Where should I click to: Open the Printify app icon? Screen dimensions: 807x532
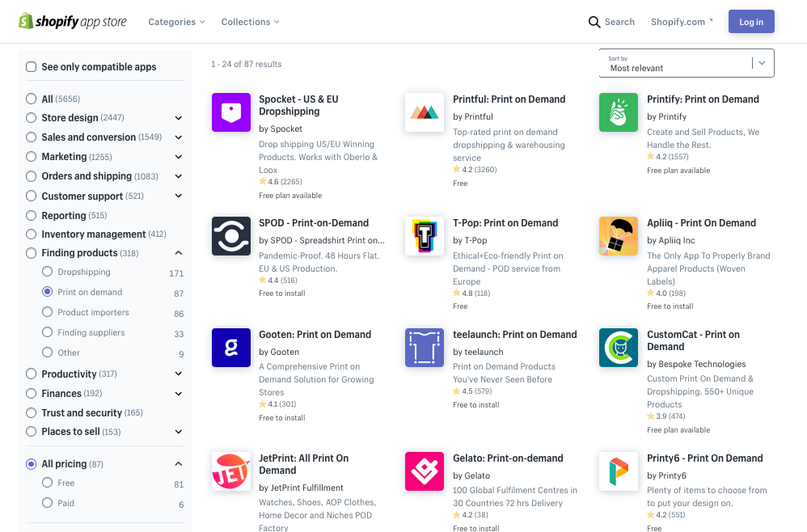coord(619,112)
